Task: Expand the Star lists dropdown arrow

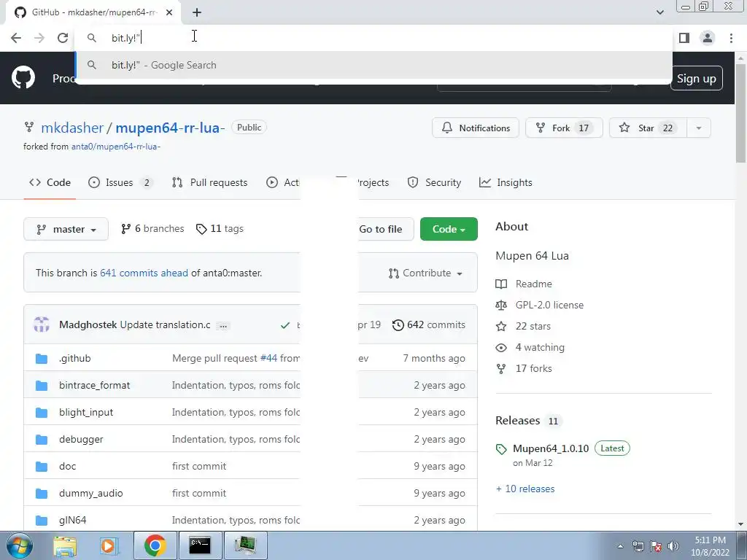Action: (x=699, y=128)
